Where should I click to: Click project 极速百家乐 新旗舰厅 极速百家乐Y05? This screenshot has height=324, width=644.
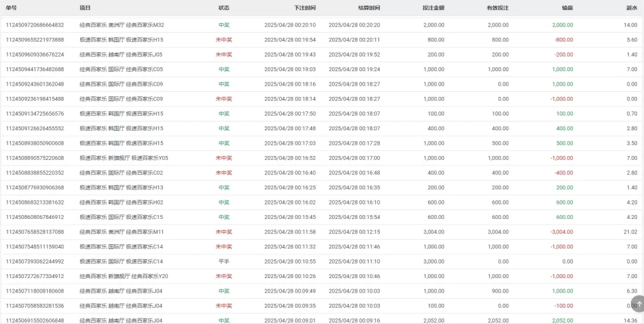[x=124, y=158]
